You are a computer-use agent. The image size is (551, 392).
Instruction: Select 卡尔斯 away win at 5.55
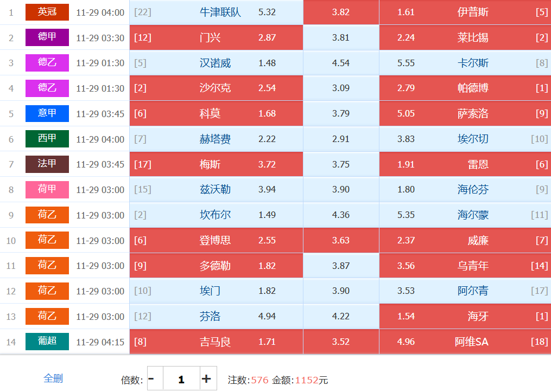tap(465, 63)
